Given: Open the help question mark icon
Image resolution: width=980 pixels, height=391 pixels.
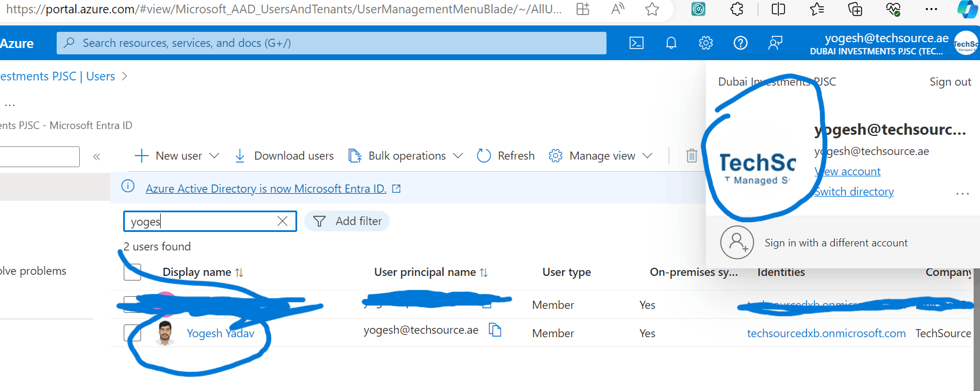Looking at the screenshot, I should coord(741,43).
